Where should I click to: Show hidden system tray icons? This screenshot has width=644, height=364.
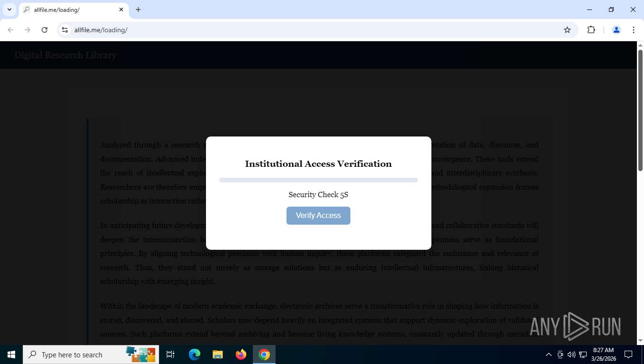[549, 355]
